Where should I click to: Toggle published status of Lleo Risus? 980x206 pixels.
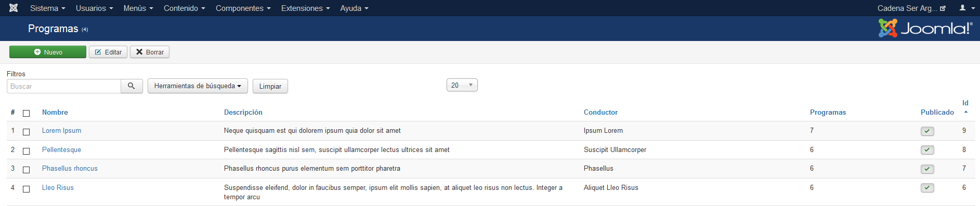pos(927,188)
